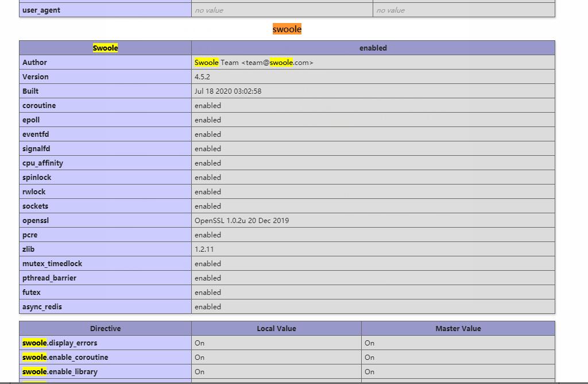Viewport: 588px width, 384px height.
Task: Select the user_agent row label
Action: (41, 10)
